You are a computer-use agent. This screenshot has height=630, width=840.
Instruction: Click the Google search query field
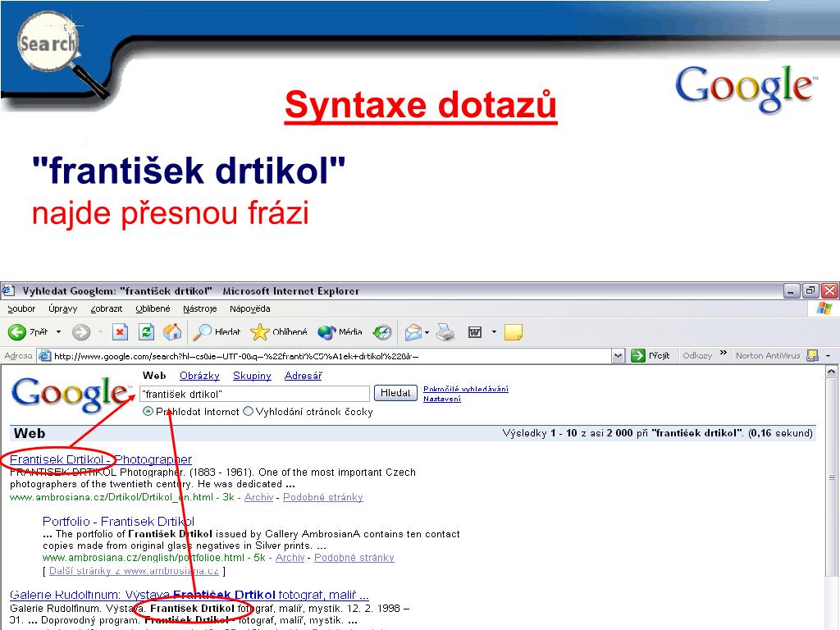(x=255, y=395)
